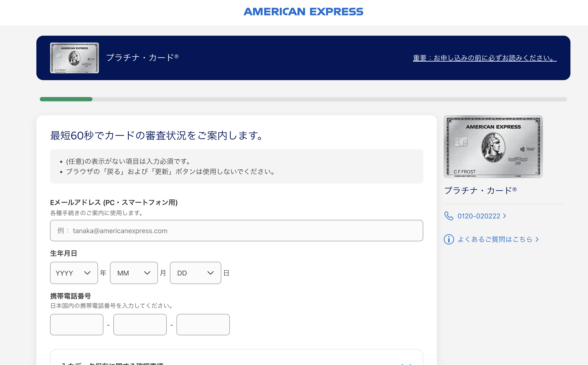Focus the Eメールアドレス email input field

tap(237, 231)
